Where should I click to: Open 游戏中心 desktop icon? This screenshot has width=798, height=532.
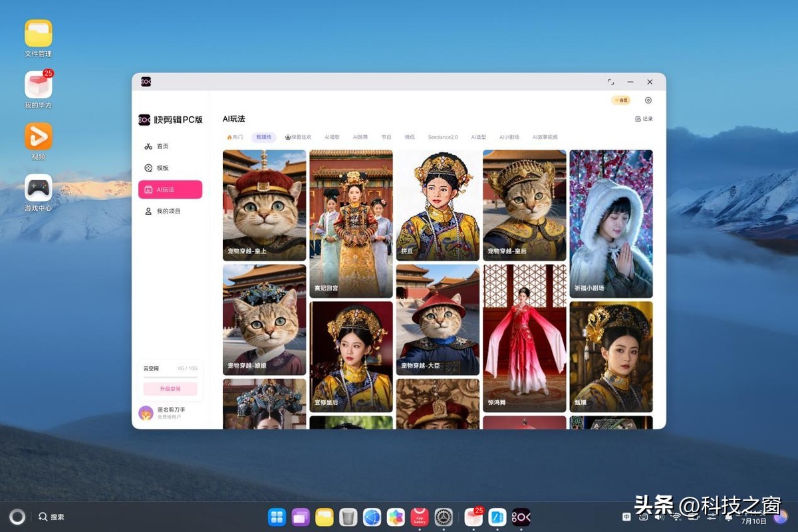[x=39, y=188]
